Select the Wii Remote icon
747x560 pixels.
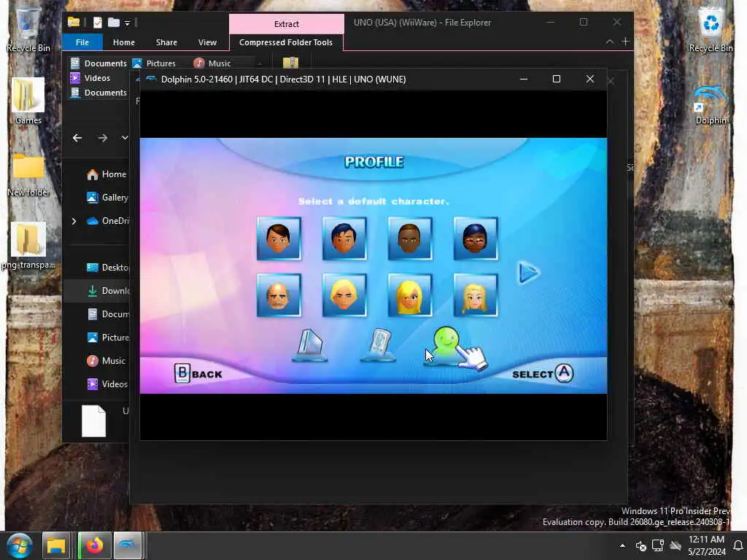[379, 345]
